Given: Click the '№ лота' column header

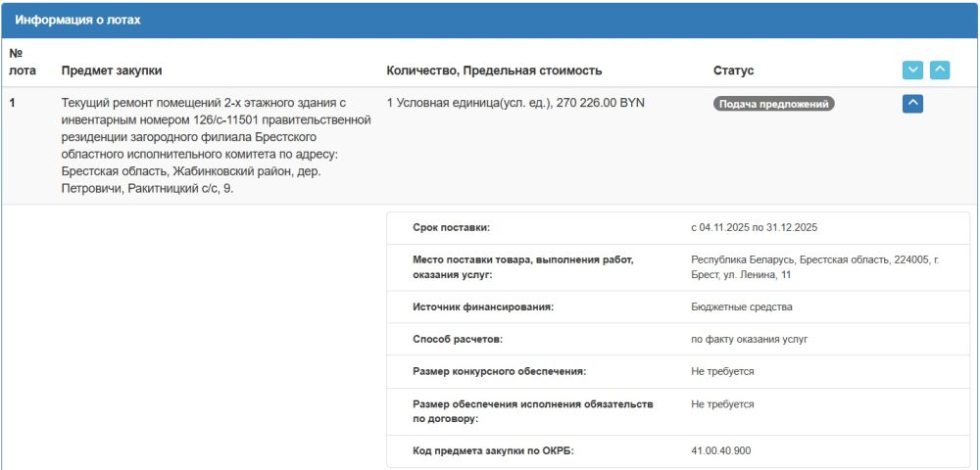Looking at the screenshot, I should coord(22,61).
